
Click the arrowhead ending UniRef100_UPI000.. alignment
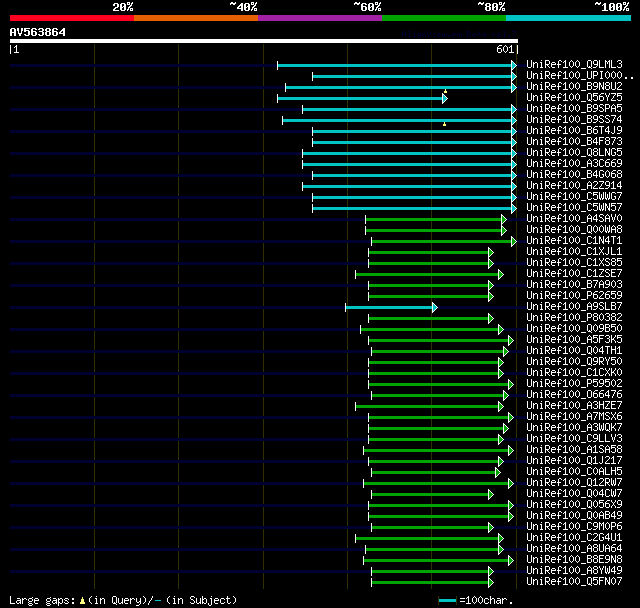point(514,76)
